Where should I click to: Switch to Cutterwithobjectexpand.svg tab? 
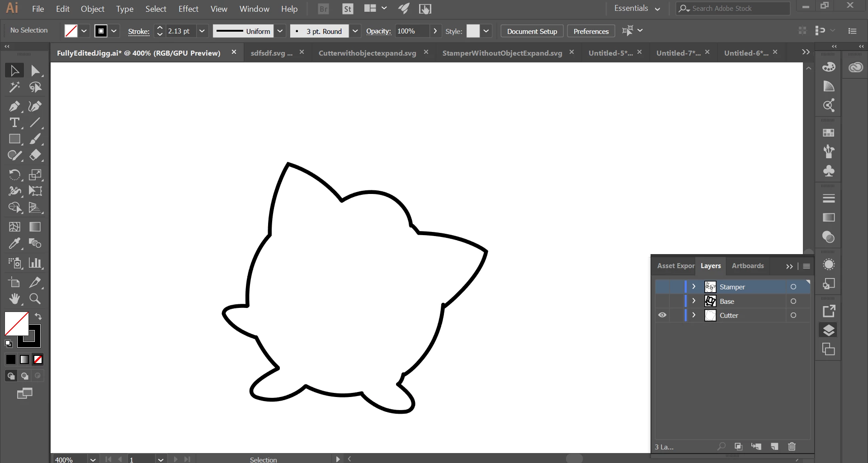(x=367, y=53)
